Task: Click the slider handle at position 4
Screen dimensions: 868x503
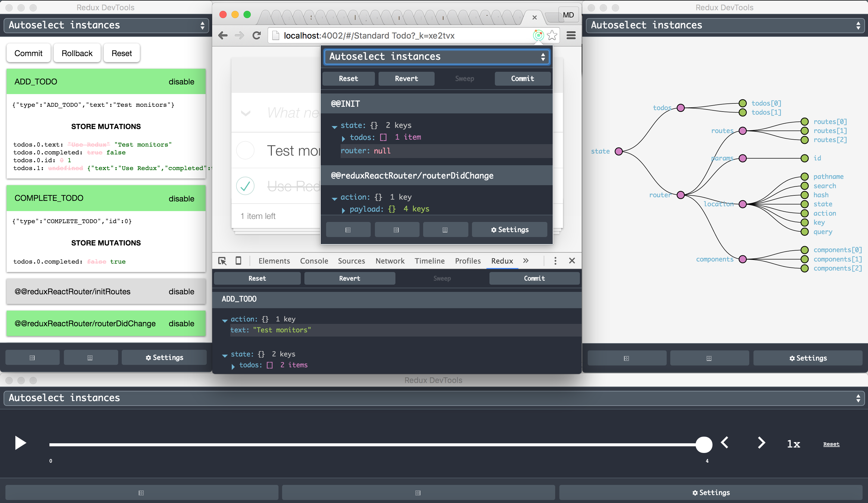Action: (704, 445)
